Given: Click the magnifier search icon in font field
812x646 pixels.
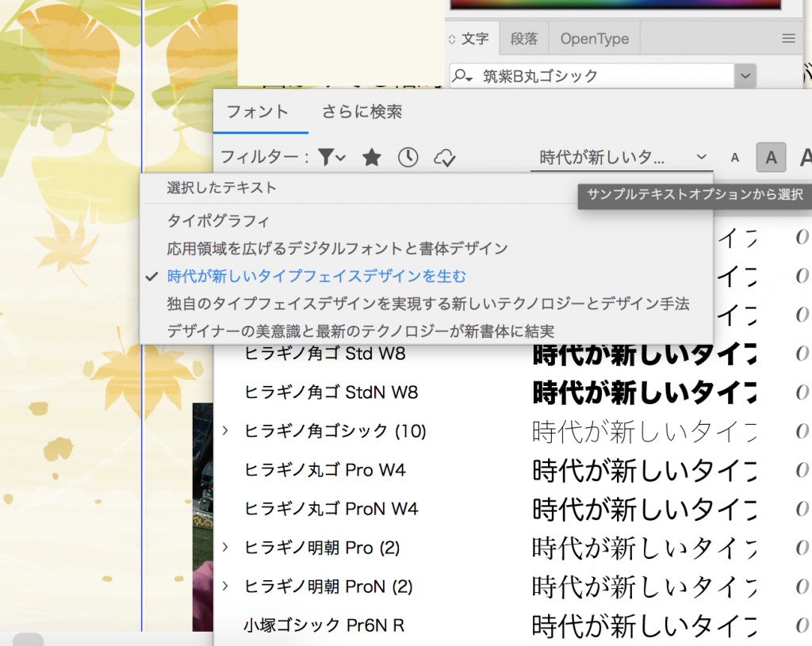Looking at the screenshot, I should (x=462, y=76).
